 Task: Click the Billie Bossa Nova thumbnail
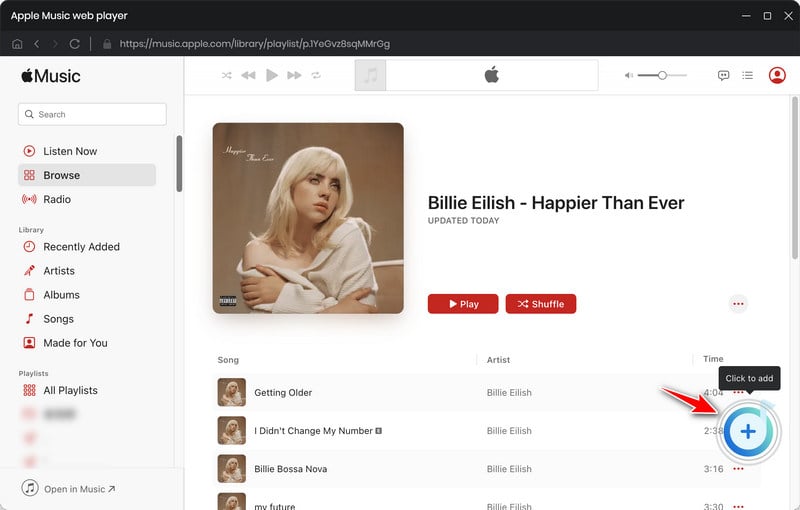click(x=232, y=469)
